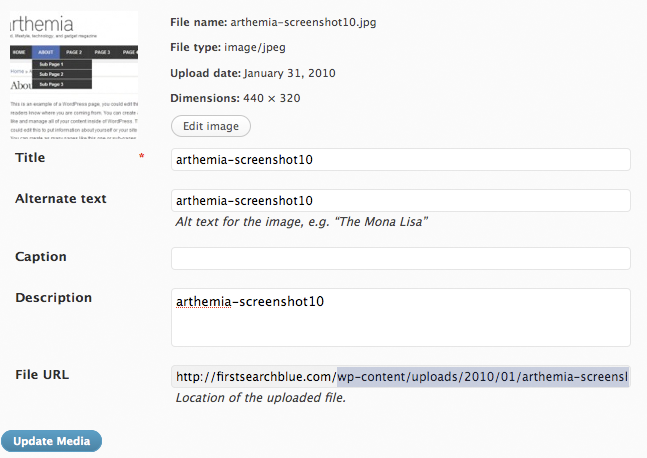The width and height of the screenshot is (647, 458).
Task: Click the Alternate text label
Action: coord(61,199)
